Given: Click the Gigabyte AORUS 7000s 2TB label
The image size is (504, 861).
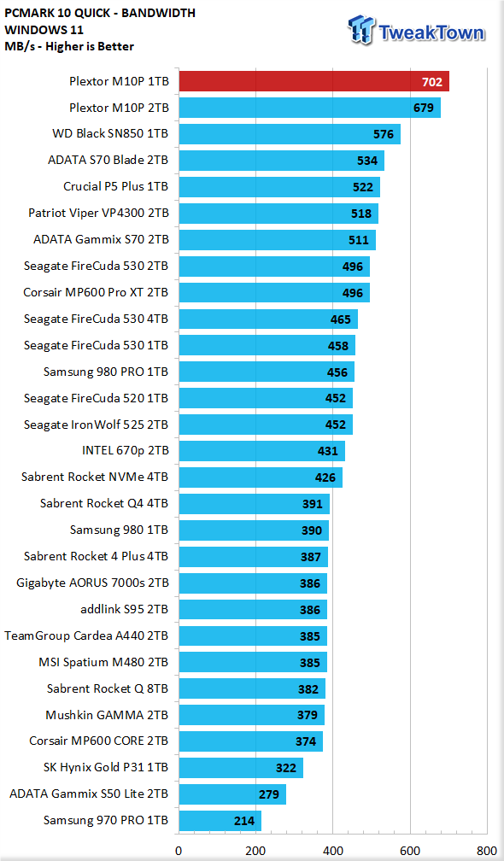Looking at the screenshot, I should tap(93, 583).
